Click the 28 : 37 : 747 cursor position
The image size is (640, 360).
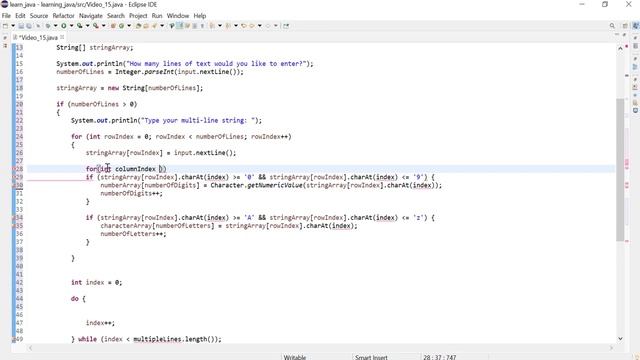(440, 357)
